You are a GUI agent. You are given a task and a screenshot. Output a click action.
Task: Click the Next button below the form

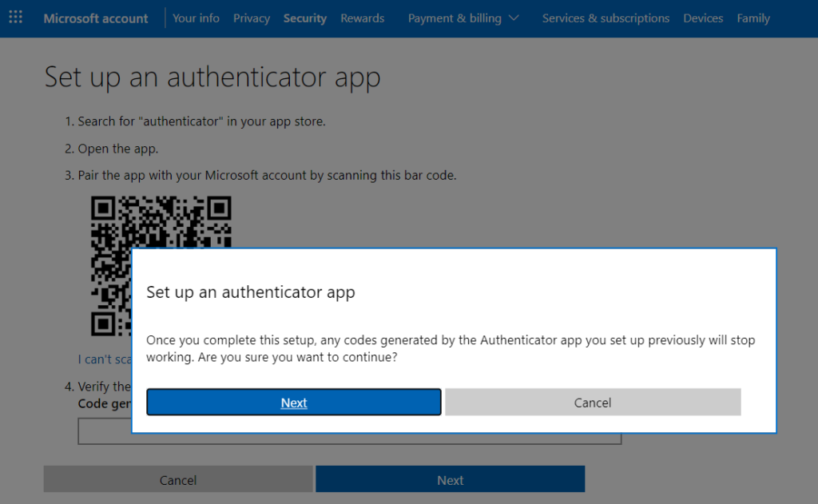450,480
